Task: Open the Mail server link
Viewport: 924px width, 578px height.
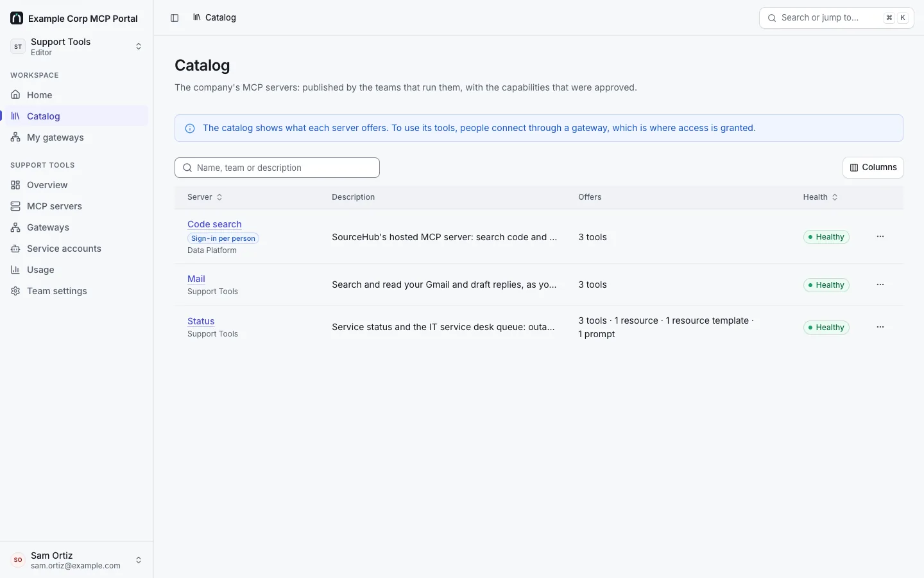Action: [196, 279]
